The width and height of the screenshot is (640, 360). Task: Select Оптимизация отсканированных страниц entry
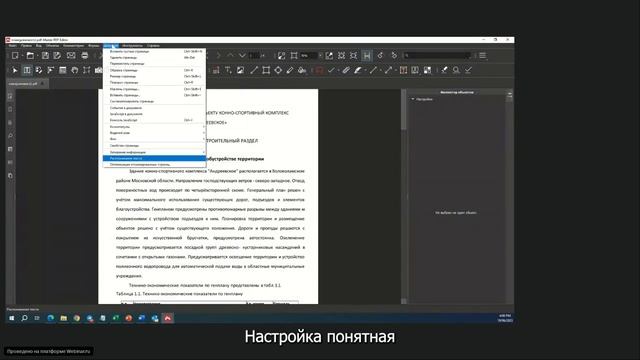click(x=154, y=164)
